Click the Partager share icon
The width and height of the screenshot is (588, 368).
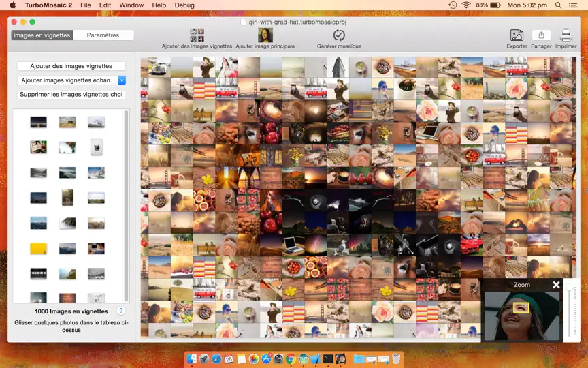[x=541, y=35]
